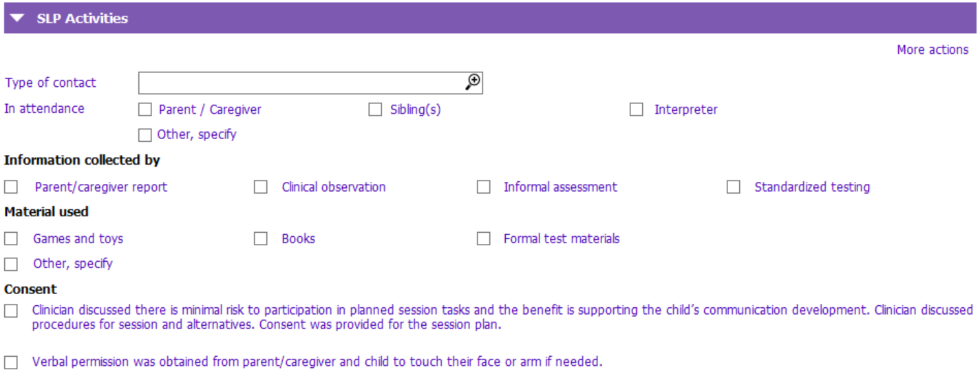
Task: Mark the Informal assessment checkbox
Action: (484, 187)
